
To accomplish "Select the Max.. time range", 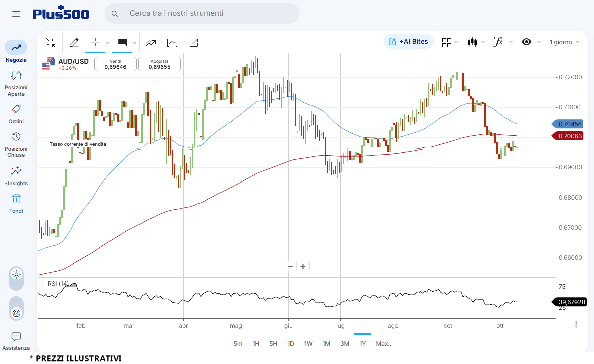I will pyautogui.click(x=384, y=344).
